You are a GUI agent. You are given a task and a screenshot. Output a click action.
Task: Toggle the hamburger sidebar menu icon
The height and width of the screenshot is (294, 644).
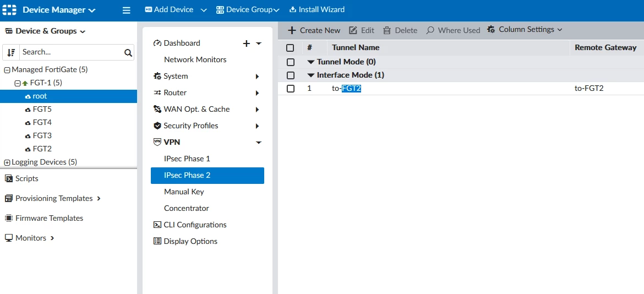coord(127,10)
